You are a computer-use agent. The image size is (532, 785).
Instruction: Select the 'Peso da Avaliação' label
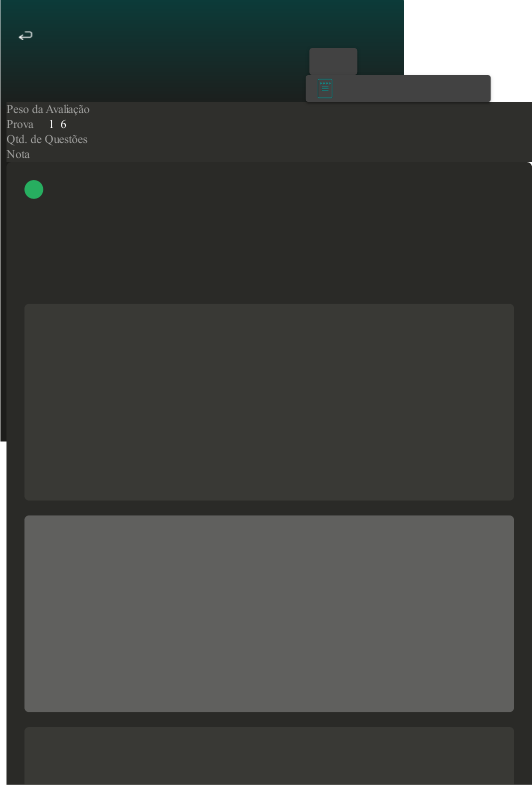coord(48,109)
